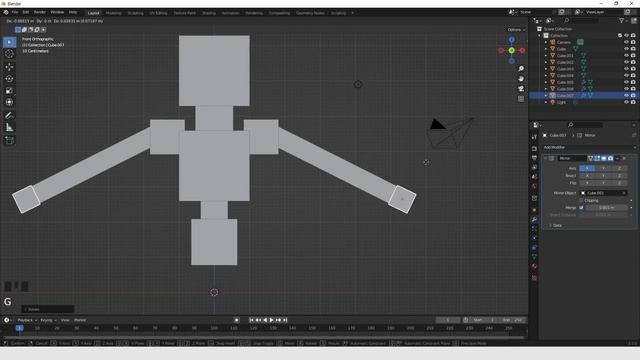Open the Render properties tab

click(x=535, y=149)
